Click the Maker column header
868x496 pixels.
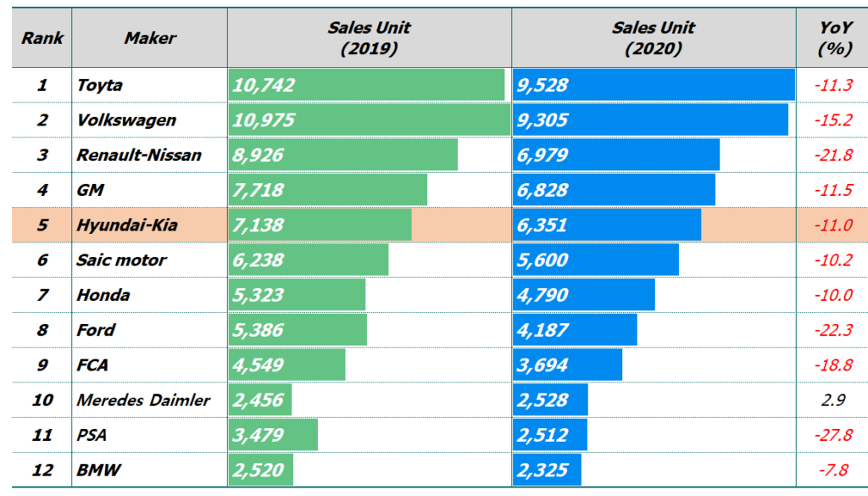tap(150, 38)
